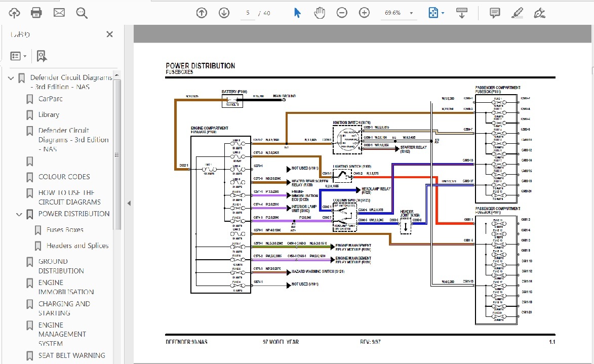Click the upload to cloud icon

pos(14,13)
